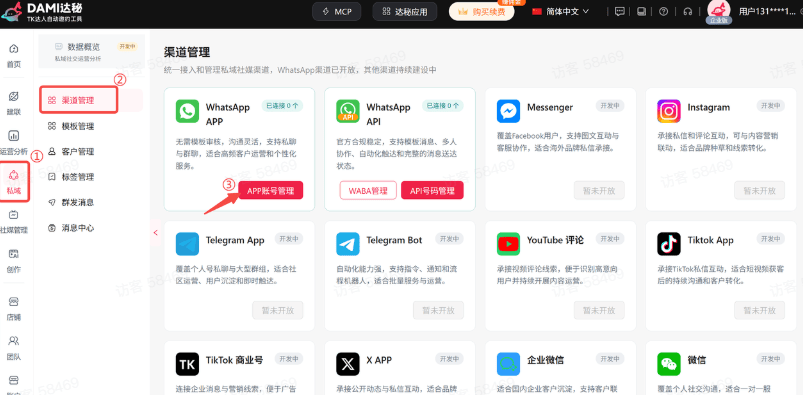Click the Instagram channel icon
The width and height of the screenshot is (803, 395).
[x=669, y=111]
